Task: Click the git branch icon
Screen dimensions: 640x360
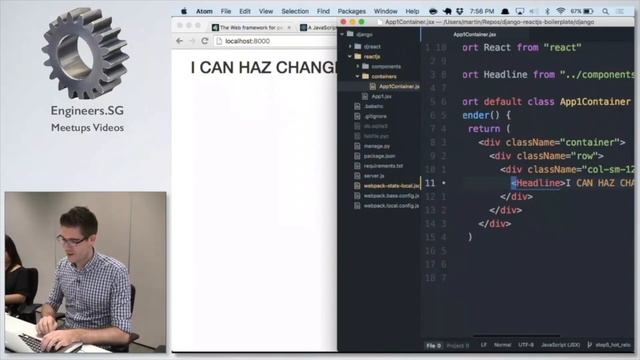Action: (589, 345)
